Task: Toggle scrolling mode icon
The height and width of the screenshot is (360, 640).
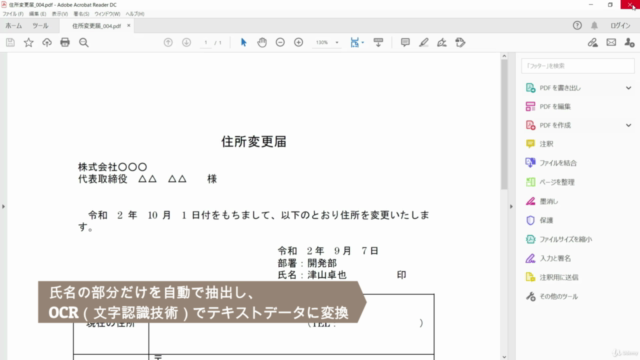Action: click(x=378, y=42)
